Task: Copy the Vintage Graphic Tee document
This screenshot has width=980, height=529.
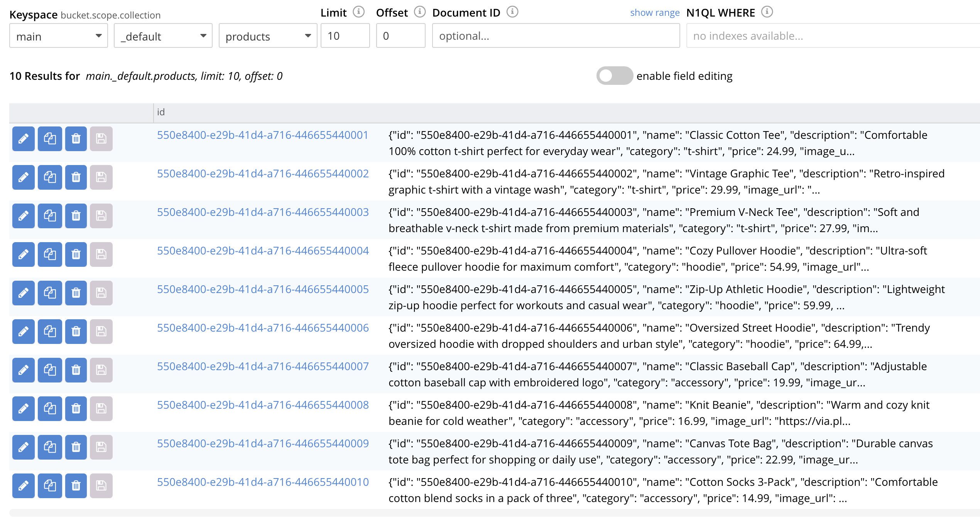Action: 50,177
